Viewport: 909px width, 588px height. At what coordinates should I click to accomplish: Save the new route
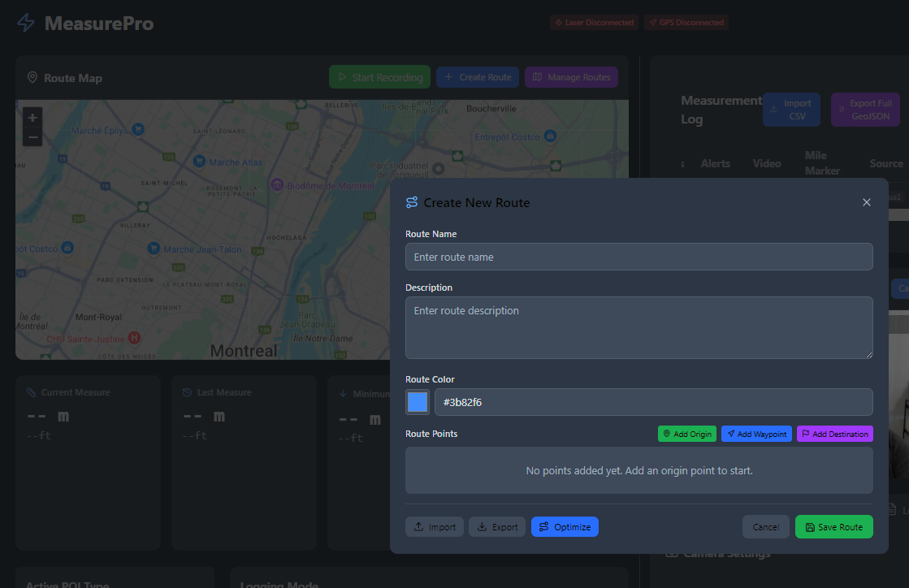(833, 526)
